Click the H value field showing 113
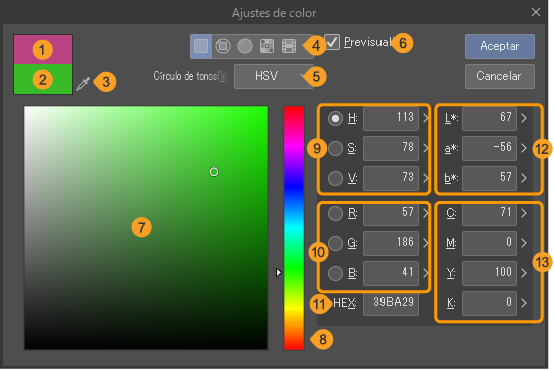This screenshot has width=554, height=370. (391, 118)
